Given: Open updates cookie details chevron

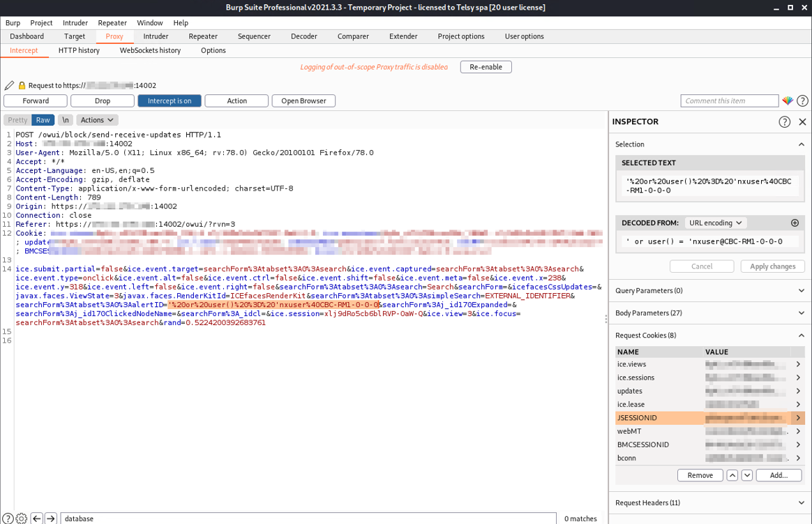Looking at the screenshot, I should (x=798, y=391).
